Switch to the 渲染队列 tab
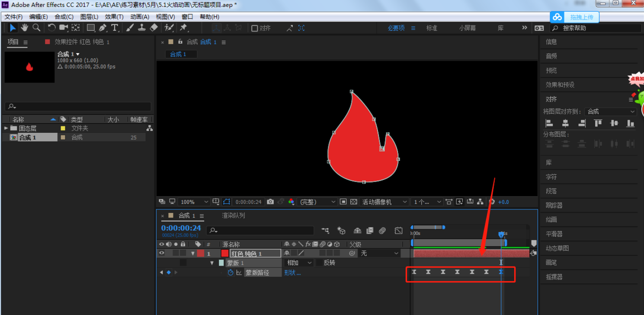Image resolution: width=644 pixels, height=315 pixels. click(x=234, y=215)
